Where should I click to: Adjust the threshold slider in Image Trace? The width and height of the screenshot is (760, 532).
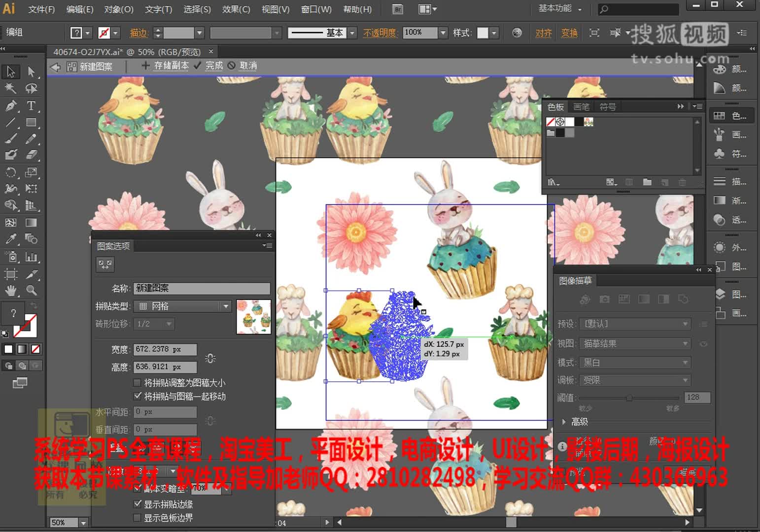point(629,398)
